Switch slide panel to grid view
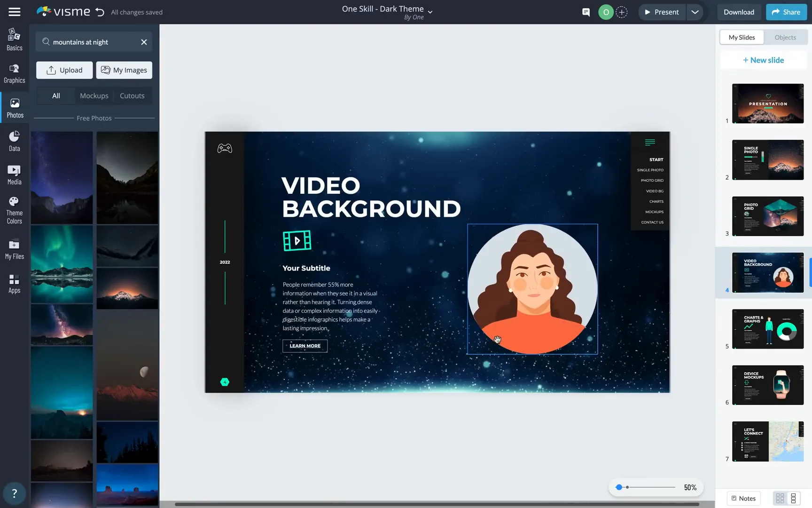 tap(780, 498)
